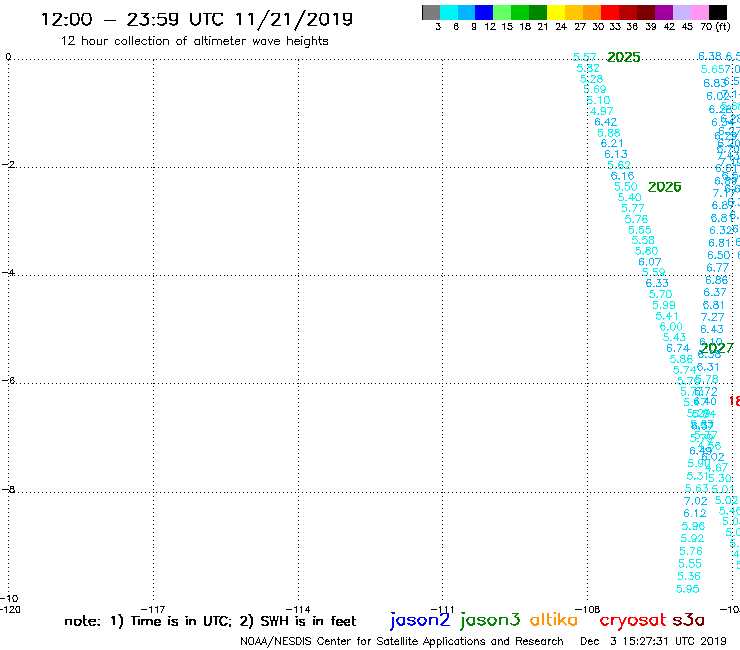Click the wave height value 6.42
This screenshot has width=740, height=650.
coord(605,122)
